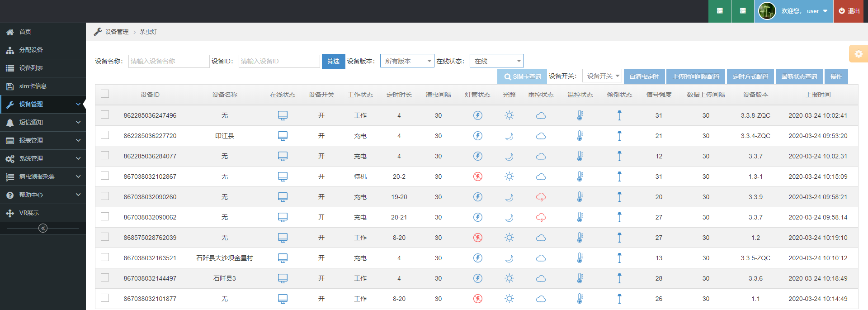Focus the 设备ID input field

279,61
